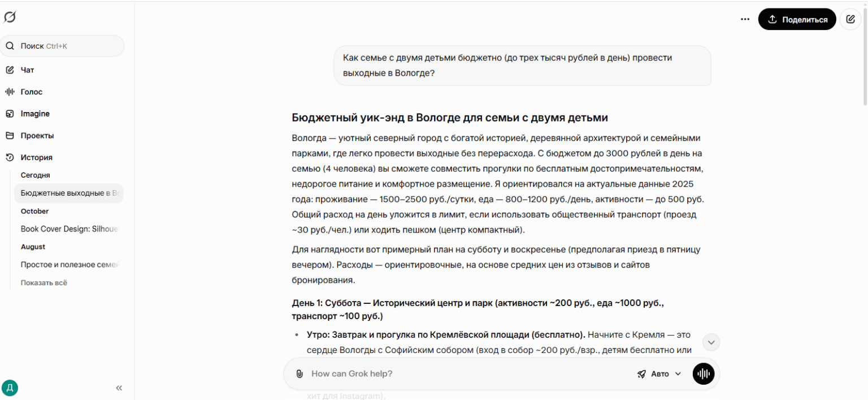Select the chat titled Бюджетные выходные
868x400 pixels.
(69, 193)
